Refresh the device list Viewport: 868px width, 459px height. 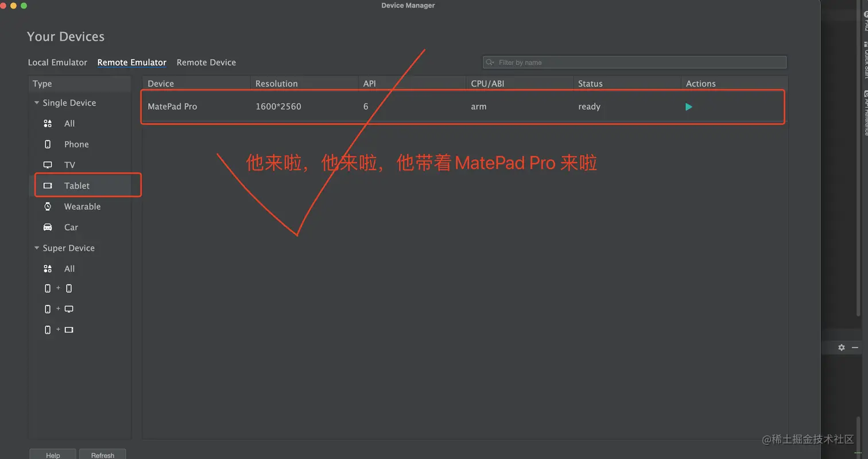[x=102, y=454]
